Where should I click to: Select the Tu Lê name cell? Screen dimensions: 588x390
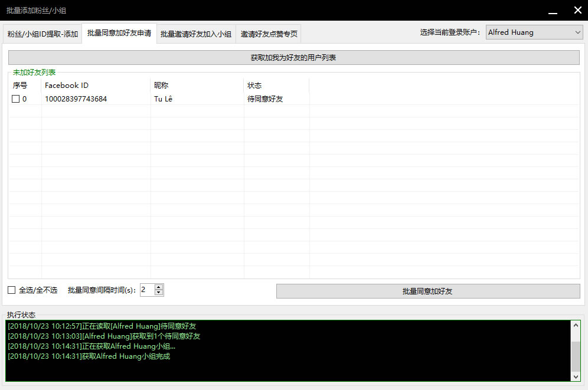tap(163, 99)
